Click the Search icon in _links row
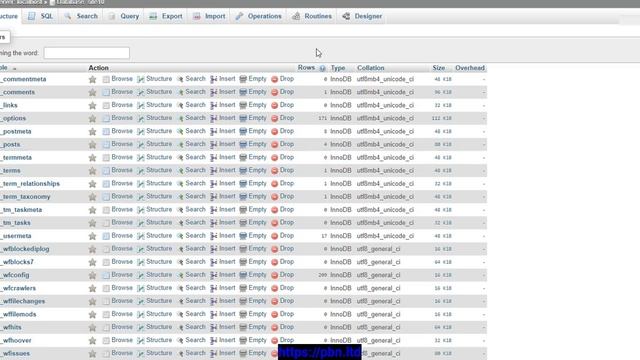This screenshot has width=640, height=360. tap(180, 105)
